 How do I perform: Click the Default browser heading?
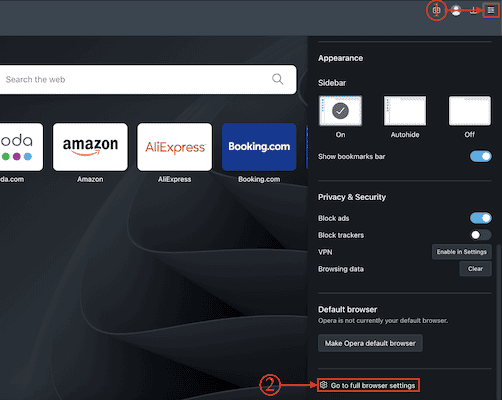(347, 309)
